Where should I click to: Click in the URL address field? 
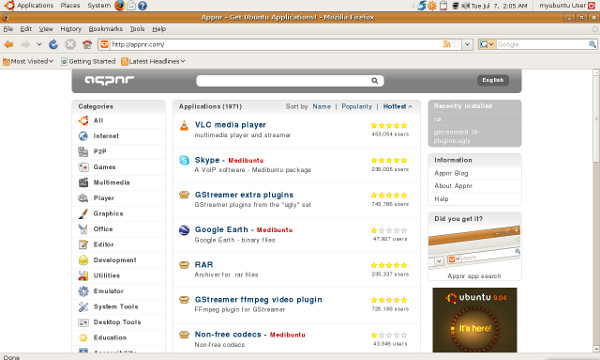pyautogui.click(x=276, y=44)
